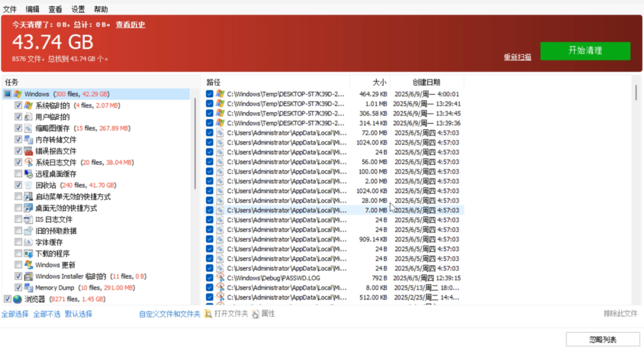Click the 开始清理 button
644x349 pixels.
586,51
